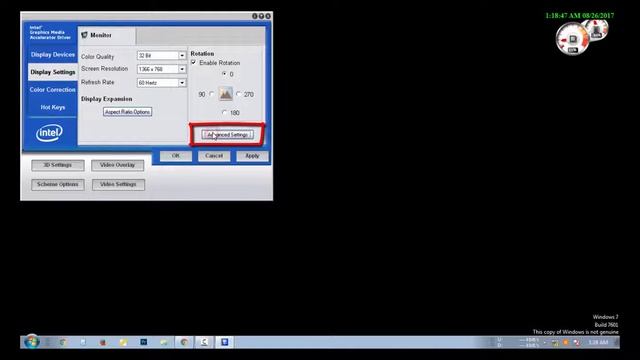Click the green date-time desktop gadget
This screenshot has width=640, height=360.
pos(580,16)
